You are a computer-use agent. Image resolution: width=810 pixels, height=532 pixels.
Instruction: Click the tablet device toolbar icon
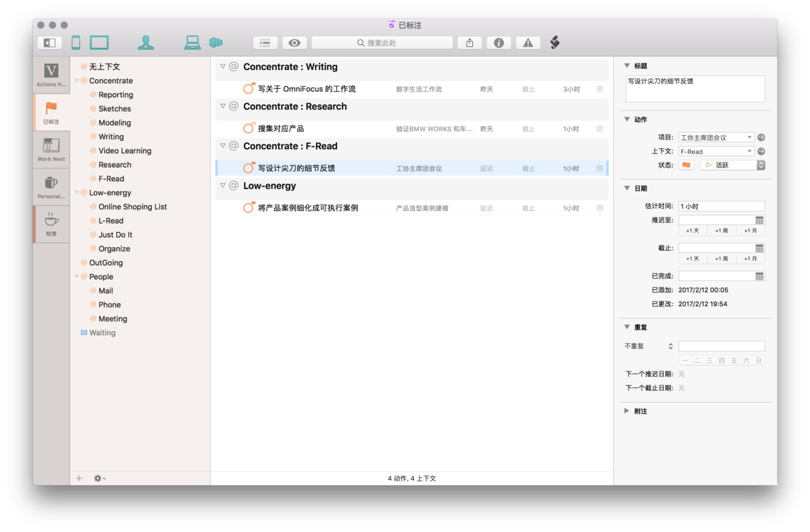[x=99, y=43]
